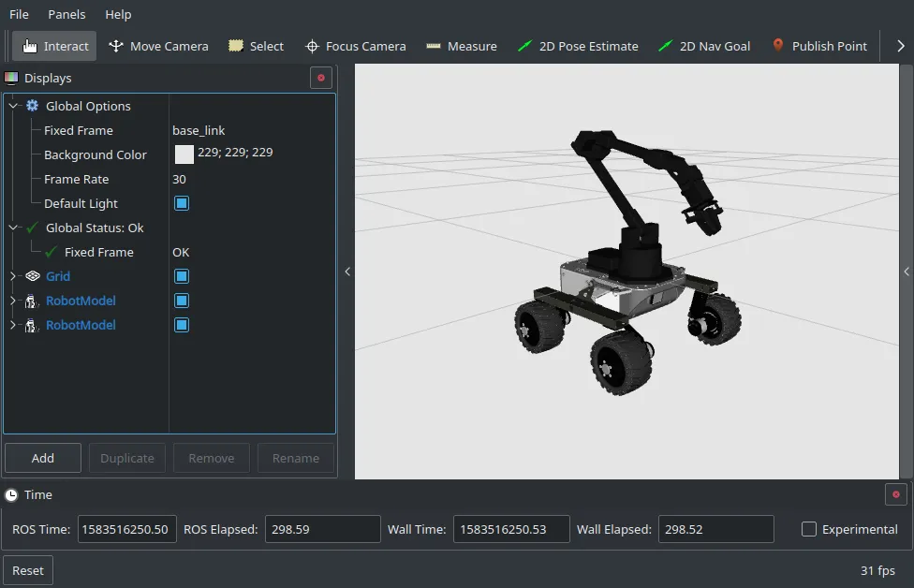The image size is (914, 588).
Task: Click the ROS Time input field
Action: click(126, 529)
